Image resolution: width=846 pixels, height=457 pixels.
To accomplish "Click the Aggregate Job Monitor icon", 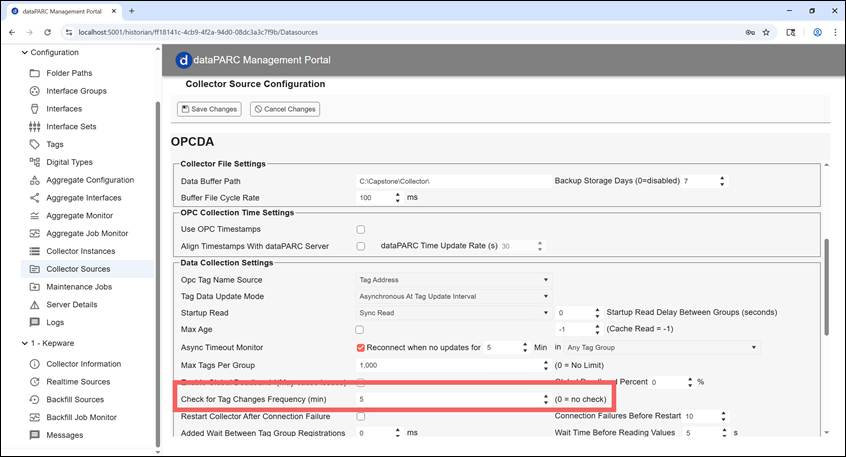I will click(35, 233).
